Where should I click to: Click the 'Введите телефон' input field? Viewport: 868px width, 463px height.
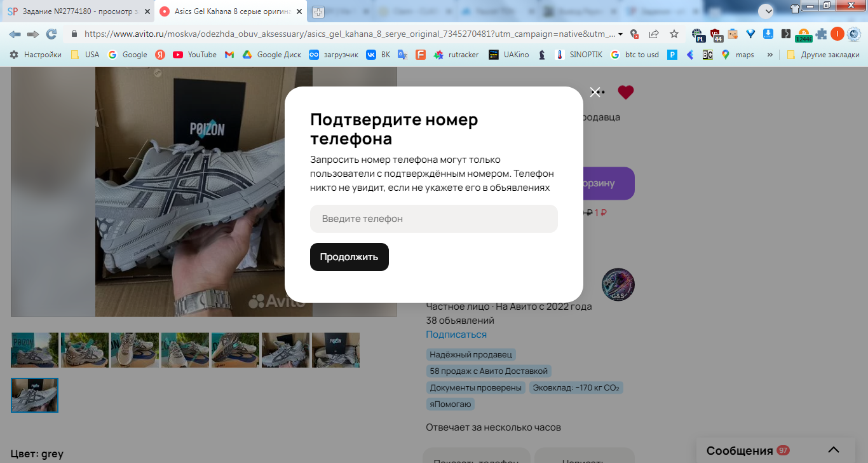(x=434, y=219)
